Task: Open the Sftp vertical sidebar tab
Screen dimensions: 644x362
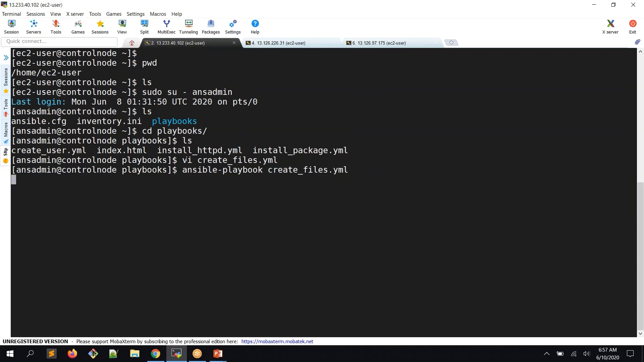Action: click(6, 156)
